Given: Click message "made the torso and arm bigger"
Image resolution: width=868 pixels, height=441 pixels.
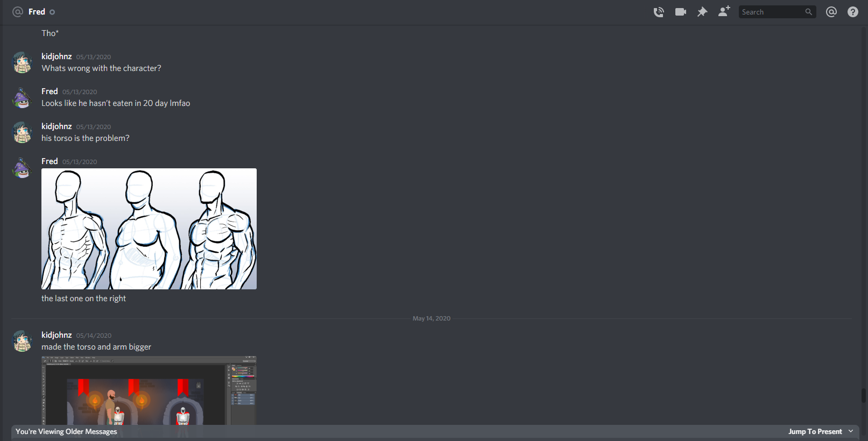Looking at the screenshot, I should tap(96, 347).
